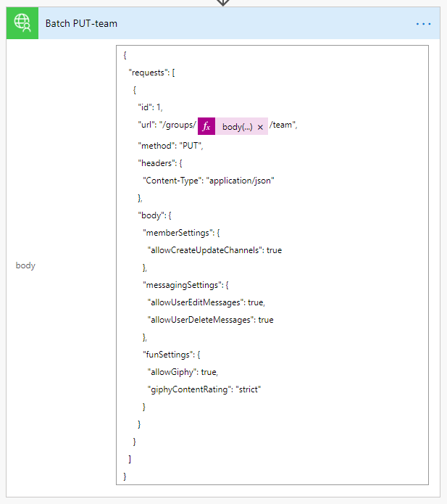Click the "requests": [ line
Screen dimensions: 447x504
click(x=151, y=73)
